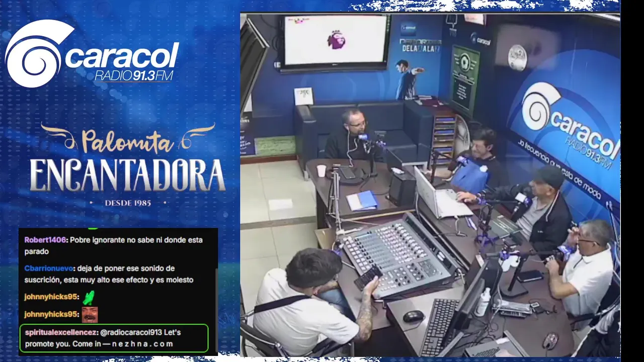Screen dimensions: 644x362
Task: Click the white laptop on the studio desk
Action: point(442,194)
